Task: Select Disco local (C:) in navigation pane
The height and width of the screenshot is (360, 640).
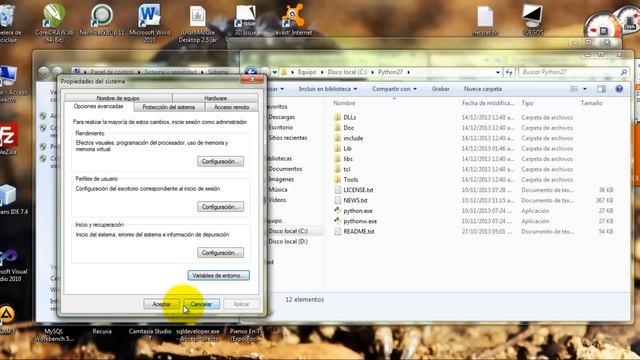Action: point(288,231)
